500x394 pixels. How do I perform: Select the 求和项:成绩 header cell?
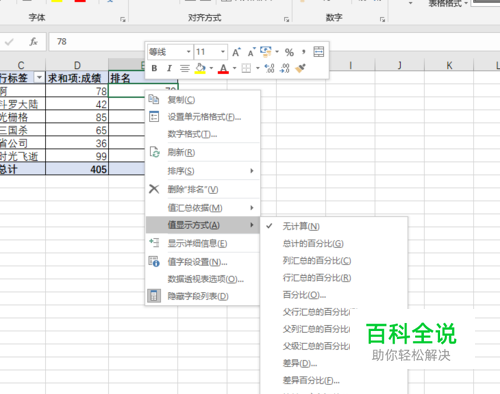tap(77, 78)
